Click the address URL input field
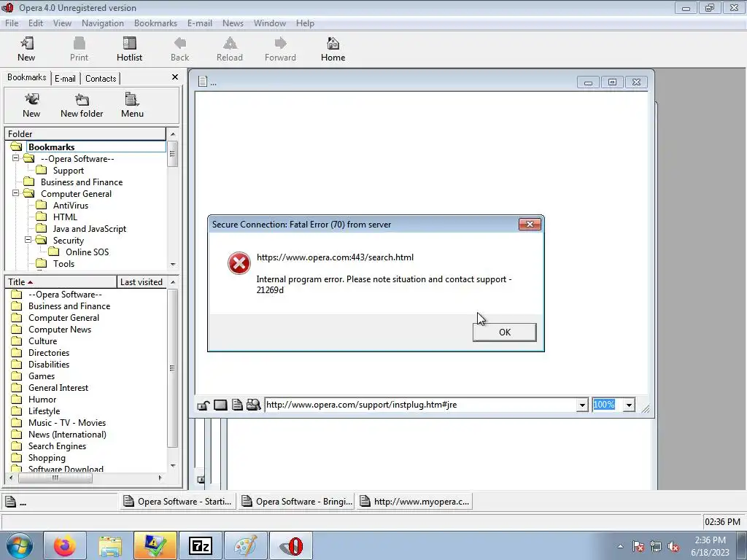The width and height of the screenshot is (747, 560). coord(421,405)
